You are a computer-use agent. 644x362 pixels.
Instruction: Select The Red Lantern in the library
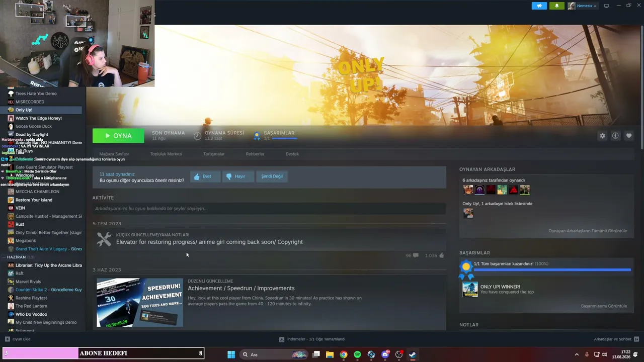(x=31, y=306)
